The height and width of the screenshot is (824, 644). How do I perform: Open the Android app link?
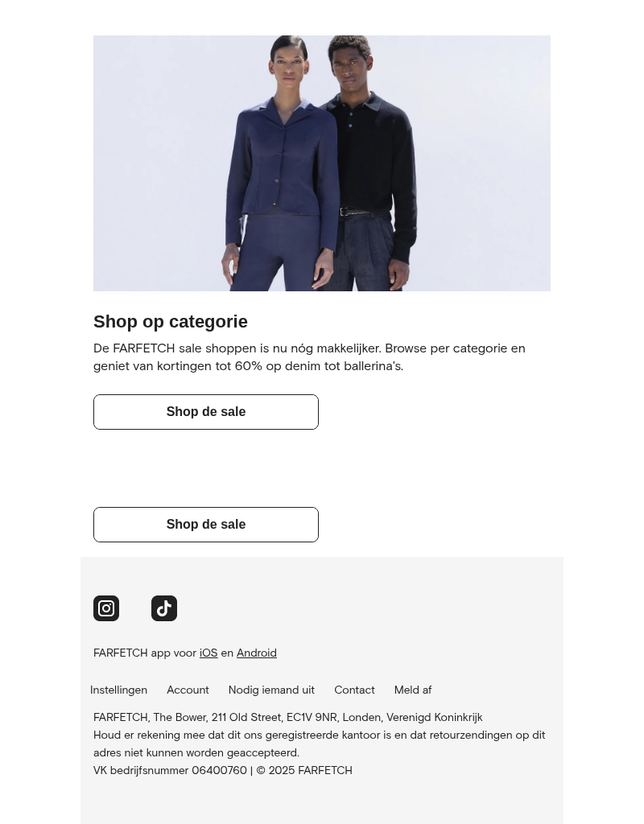257,653
